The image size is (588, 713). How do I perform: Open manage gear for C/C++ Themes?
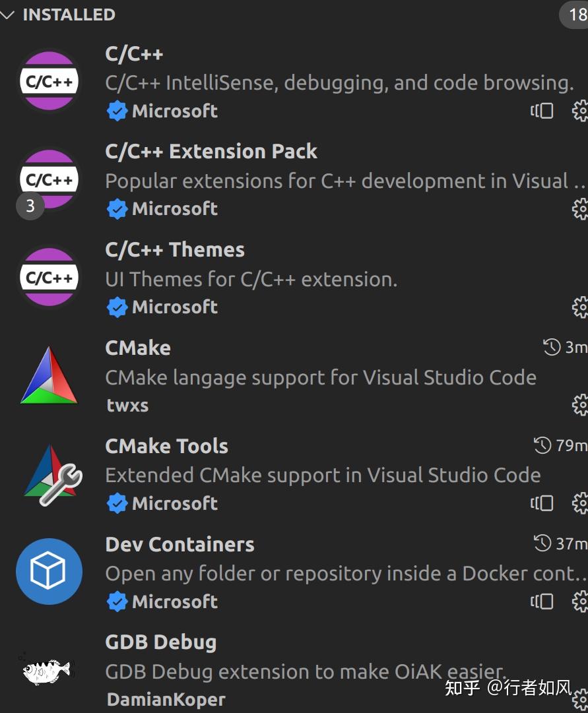[579, 307]
